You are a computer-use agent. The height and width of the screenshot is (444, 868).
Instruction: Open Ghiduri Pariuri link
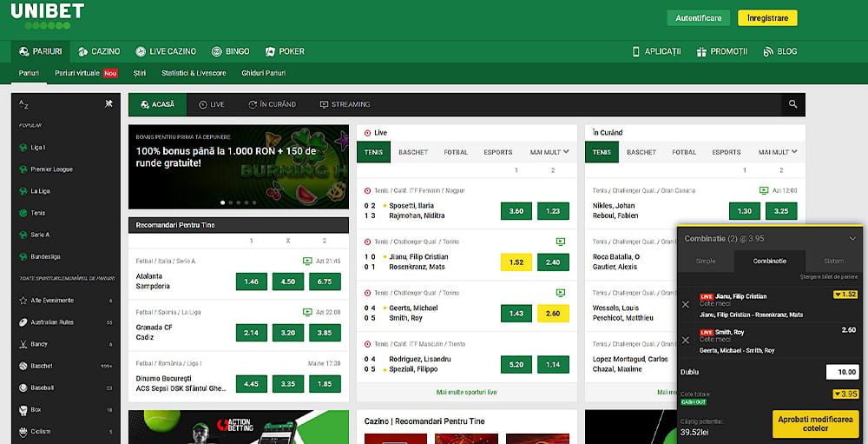[x=264, y=73]
